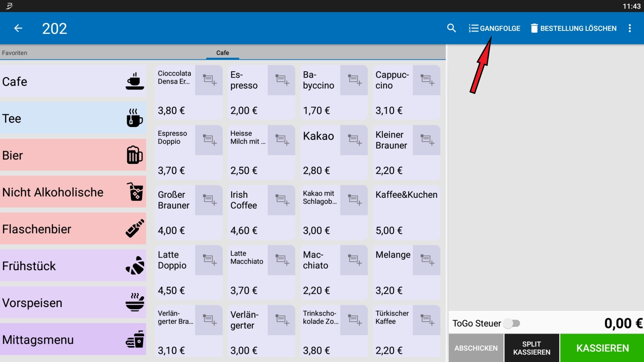This screenshot has height=362, width=644.
Task: Click add-with-options icon on Kakao tile
Action: 354,140
